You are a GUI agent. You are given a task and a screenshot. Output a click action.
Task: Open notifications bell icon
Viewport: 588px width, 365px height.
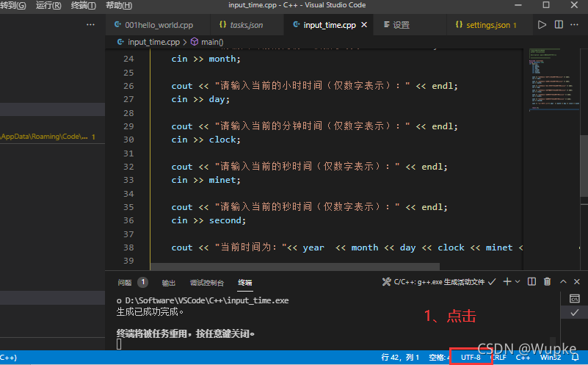tap(576, 358)
